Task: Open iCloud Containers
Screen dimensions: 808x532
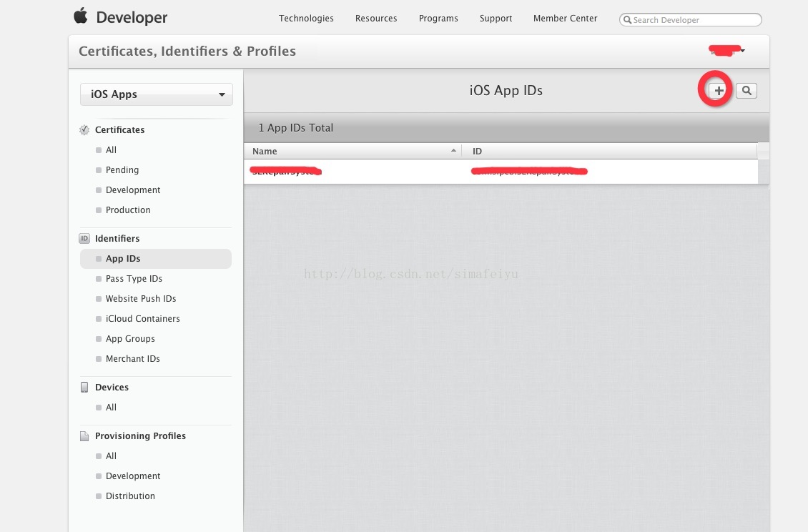Action: pyautogui.click(x=143, y=319)
